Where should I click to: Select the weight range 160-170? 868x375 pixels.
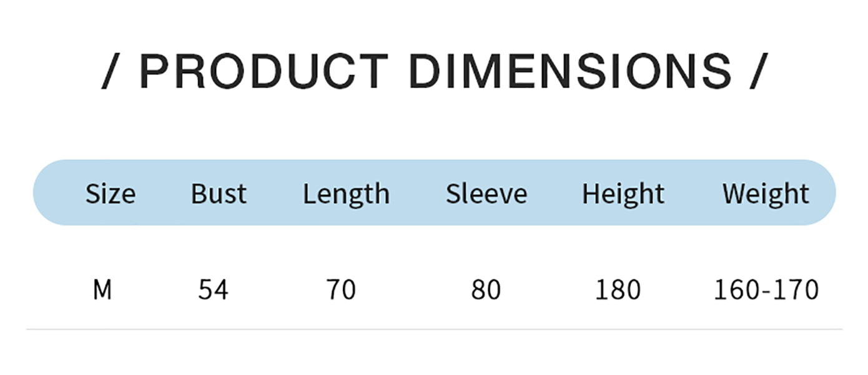[x=766, y=290]
